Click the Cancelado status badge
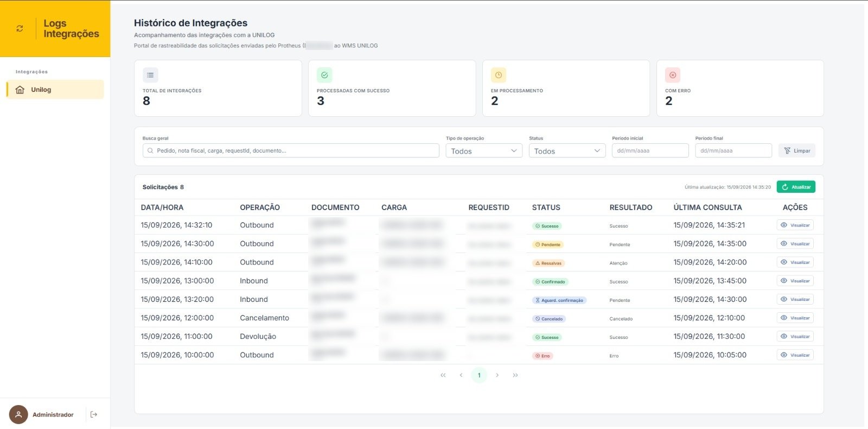The image size is (868, 429). (x=549, y=319)
